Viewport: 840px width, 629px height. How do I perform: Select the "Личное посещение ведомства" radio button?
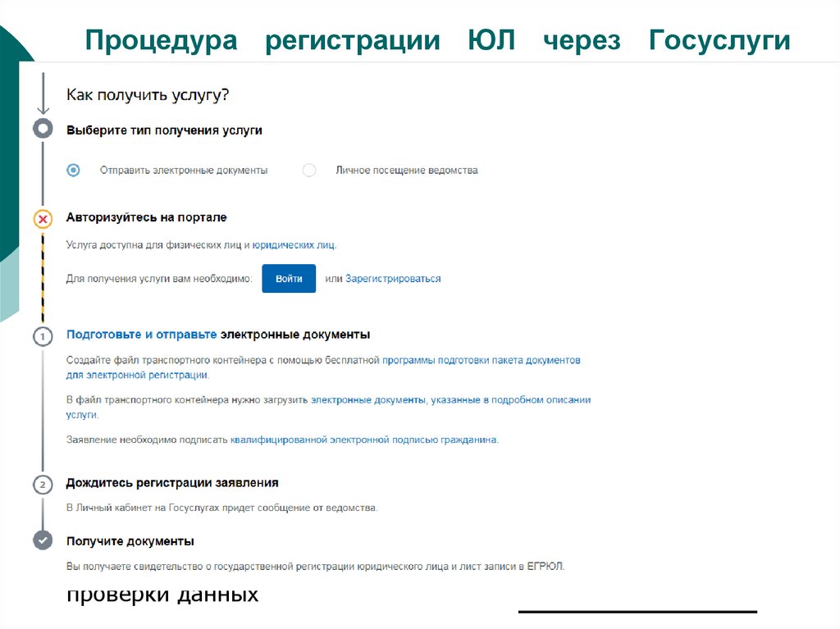309,170
